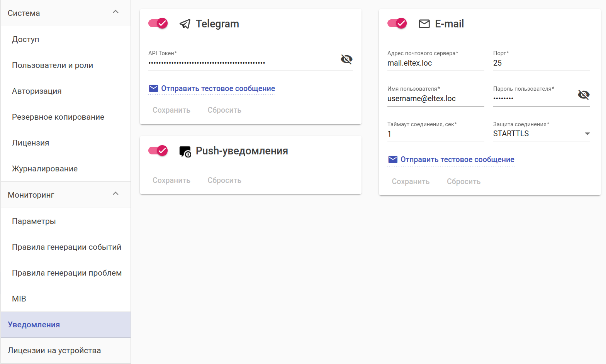This screenshot has height=364, width=606.
Task: Go to Правила генерации событий
Action: tap(66, 247)
